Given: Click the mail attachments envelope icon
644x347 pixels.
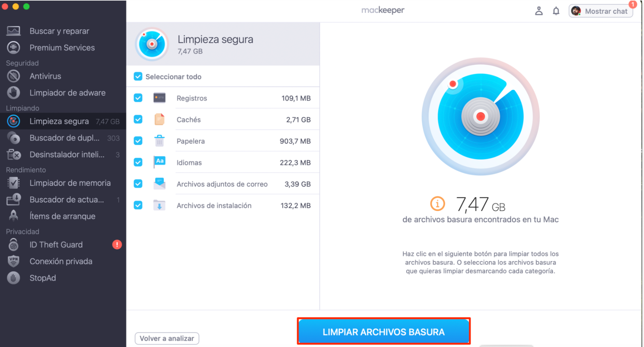Looking at the screenshot, I should [159, 184].
